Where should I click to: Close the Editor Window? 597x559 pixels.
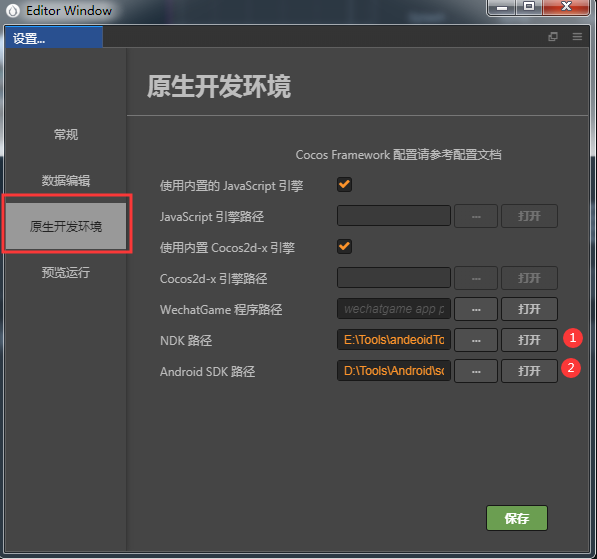click(x=566, y=7)
